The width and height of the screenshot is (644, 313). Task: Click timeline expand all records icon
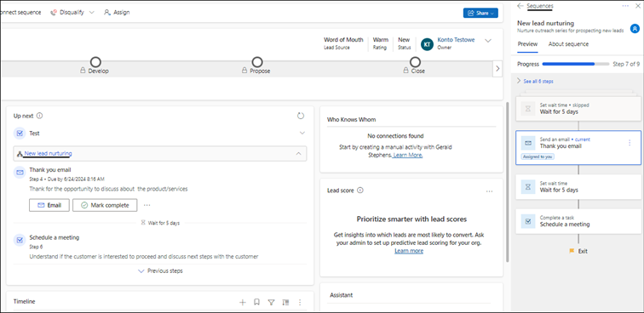pyautogui.click(x=285, y=302)
